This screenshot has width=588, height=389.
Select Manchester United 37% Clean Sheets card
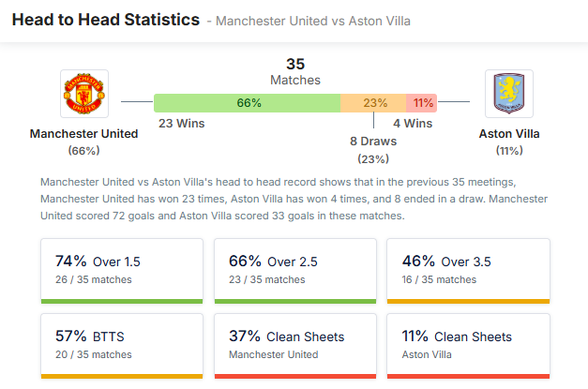click(294, 345)
